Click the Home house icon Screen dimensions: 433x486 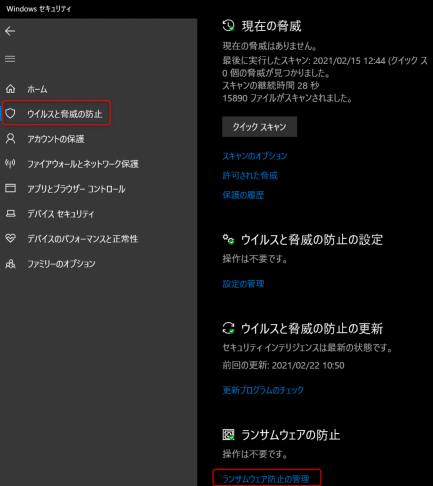point(10,89)
